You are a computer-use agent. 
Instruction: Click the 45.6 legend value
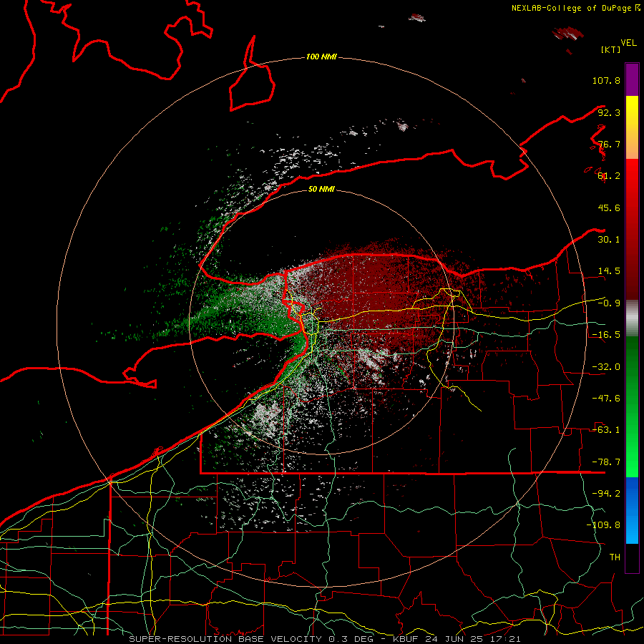click(x=609, y=208)
